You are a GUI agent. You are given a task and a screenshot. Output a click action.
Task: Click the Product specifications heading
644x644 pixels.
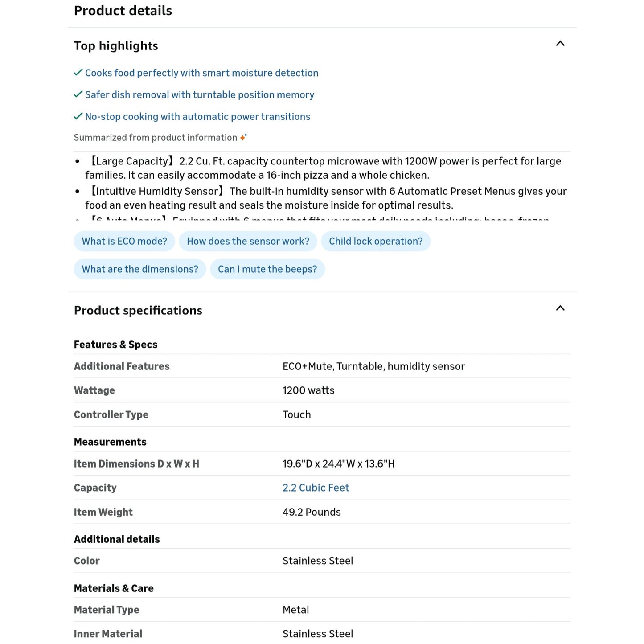point(138,311)
